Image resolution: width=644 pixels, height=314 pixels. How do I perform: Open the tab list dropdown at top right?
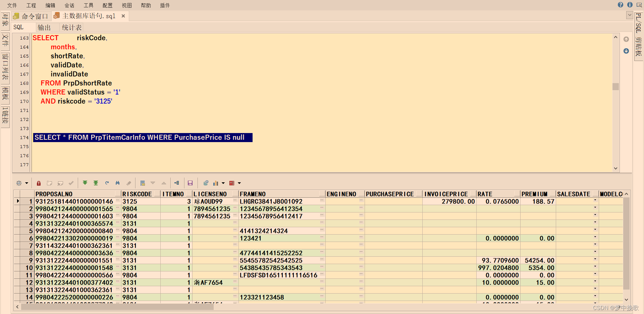tap(630, 15)
